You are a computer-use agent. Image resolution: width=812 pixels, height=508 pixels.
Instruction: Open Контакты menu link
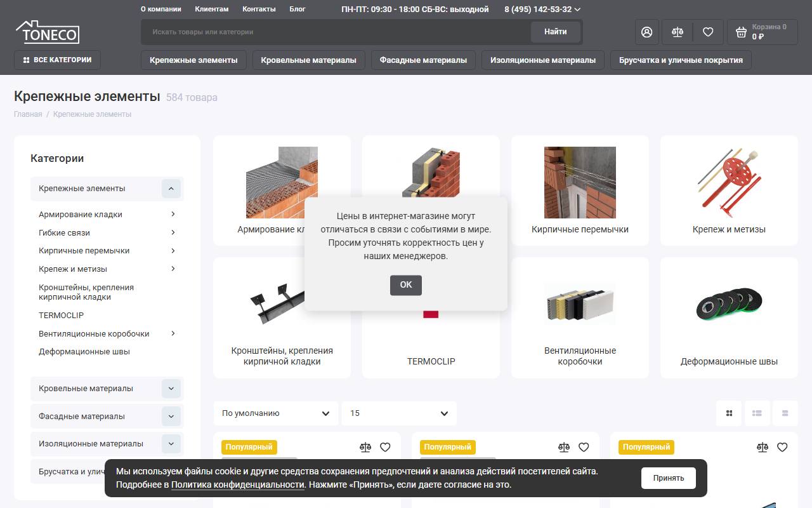point(259,9)
